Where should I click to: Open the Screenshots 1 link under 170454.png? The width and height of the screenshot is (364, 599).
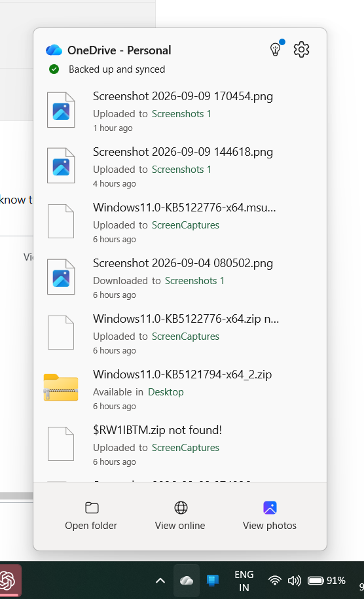(181, 114)
